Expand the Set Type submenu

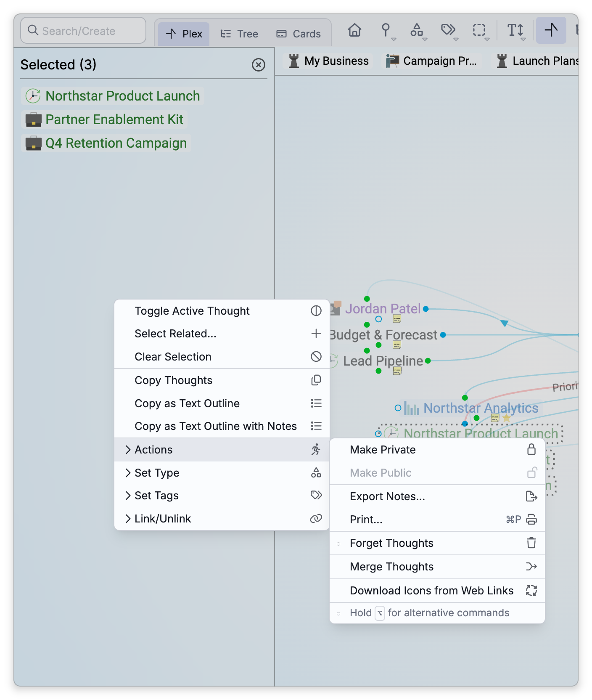tap(222, 473)
